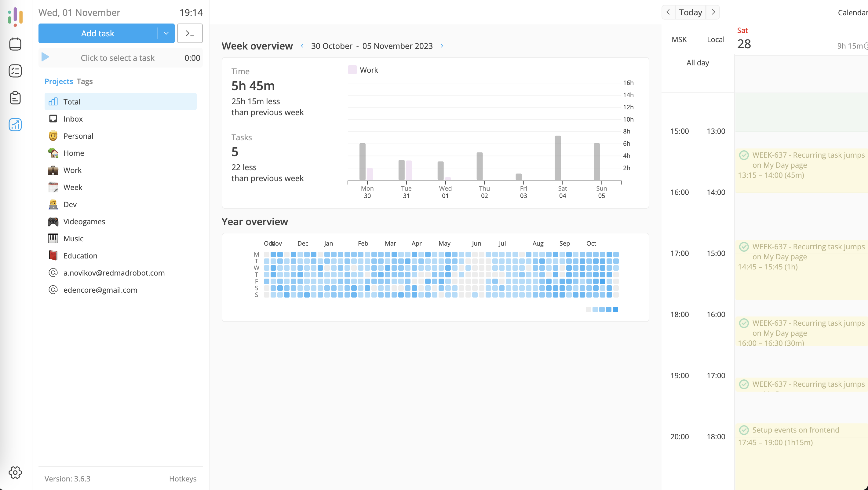Expand the Add task dropdown arrow
The image size is (868, 490).
point(166,33)
